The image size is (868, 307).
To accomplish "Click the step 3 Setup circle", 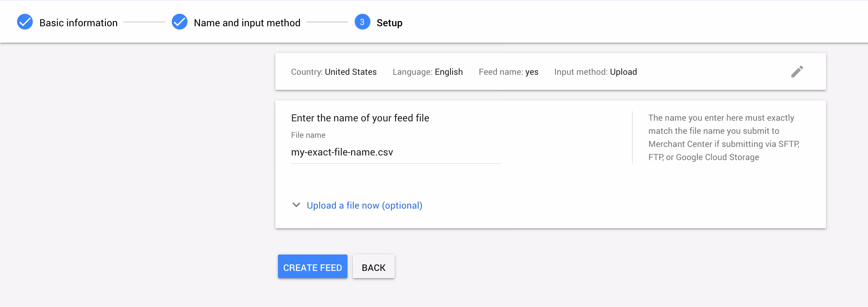I will click(x=362, y=22).
